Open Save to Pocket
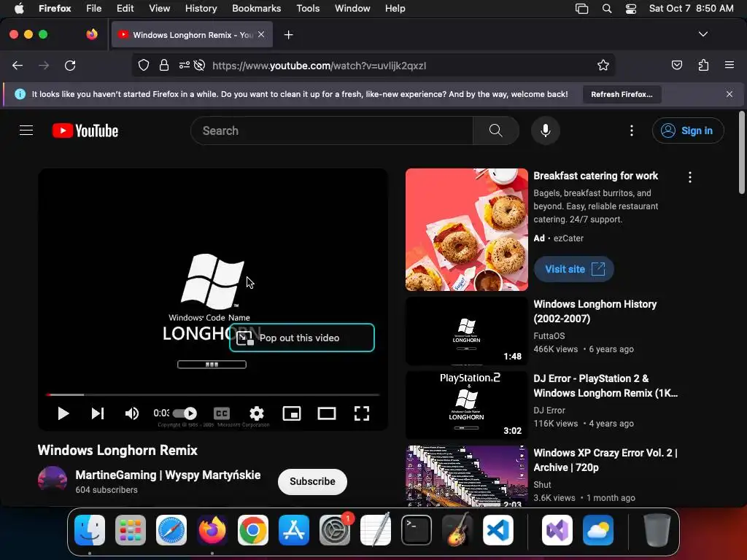The height and width of the screenshot is (560, 747). tap(676, 65)
